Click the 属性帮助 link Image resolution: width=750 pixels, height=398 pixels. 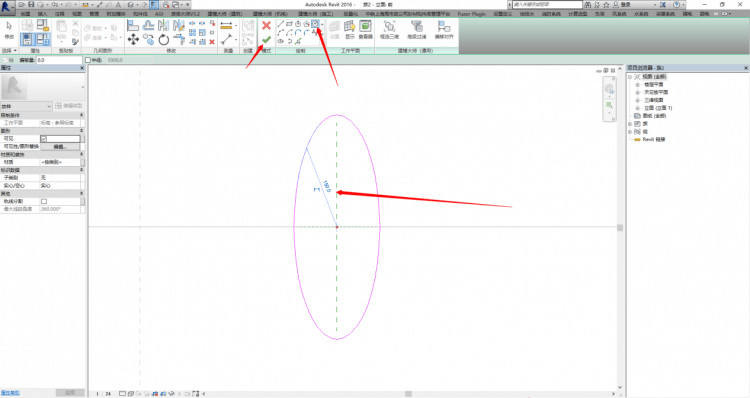(x=10, y=393)
